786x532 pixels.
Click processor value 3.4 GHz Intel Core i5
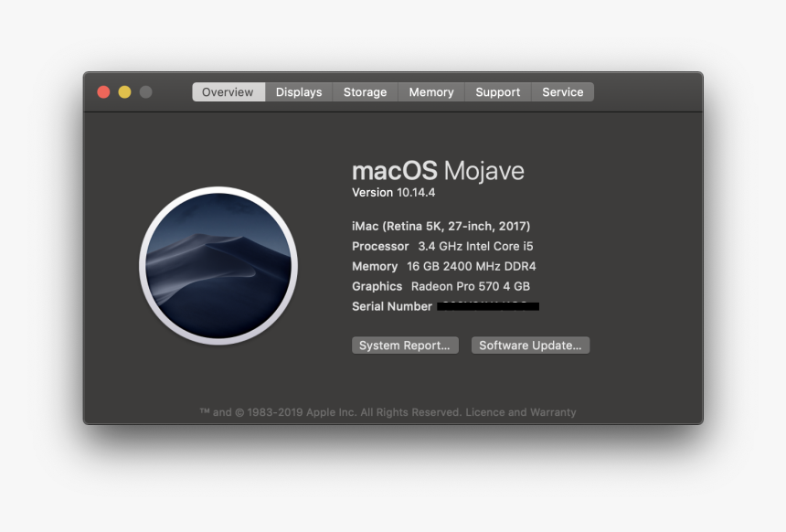[x=475, y=246]
